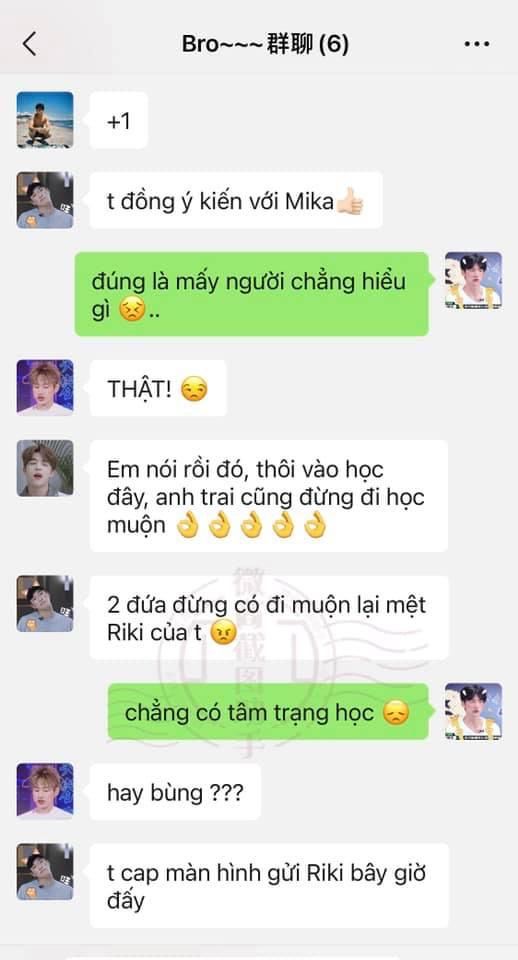Viewport: 518px width, 960px height.
Task: Tap avatar beside 'hay bùng ???' message
Action: 45,791
